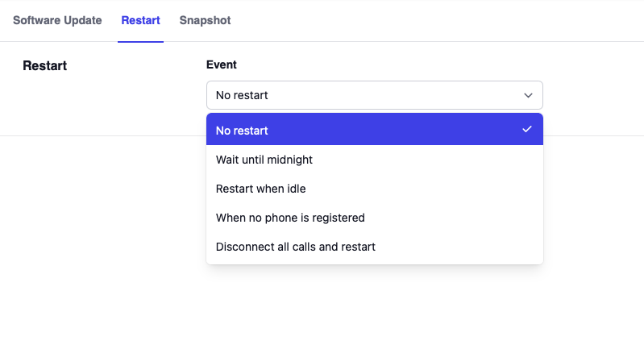644x341 pixels.
Task: Set event to disconnect calls and restart
Action: click(296, 247)
